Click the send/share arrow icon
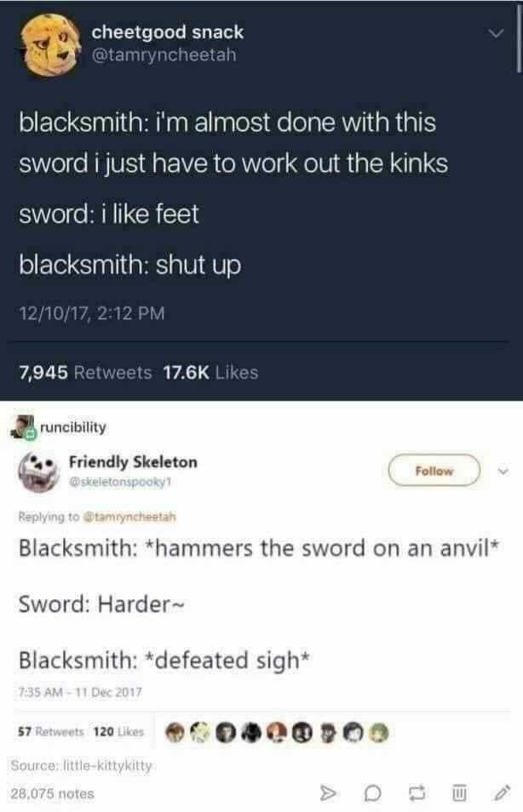Image resolution: width=523 pixels, height=812 pixels. coord(328,792)
